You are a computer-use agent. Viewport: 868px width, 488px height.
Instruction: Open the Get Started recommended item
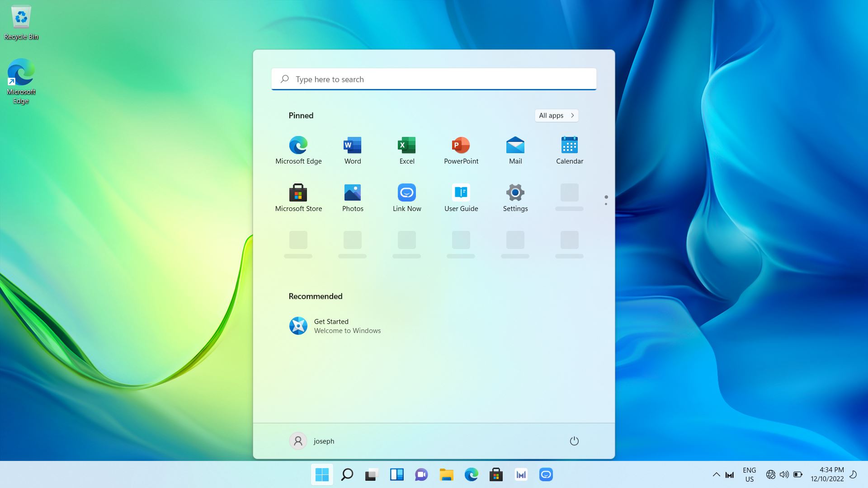click(335, 326)
